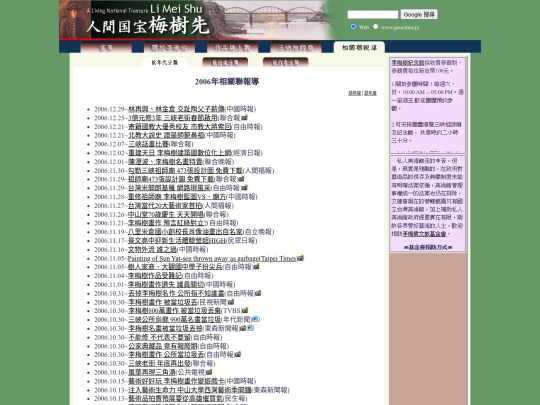The image size is (540, 405).
Task: Open the blue video icon after 東森新聞報 entry
Action: tap(250, 328)
